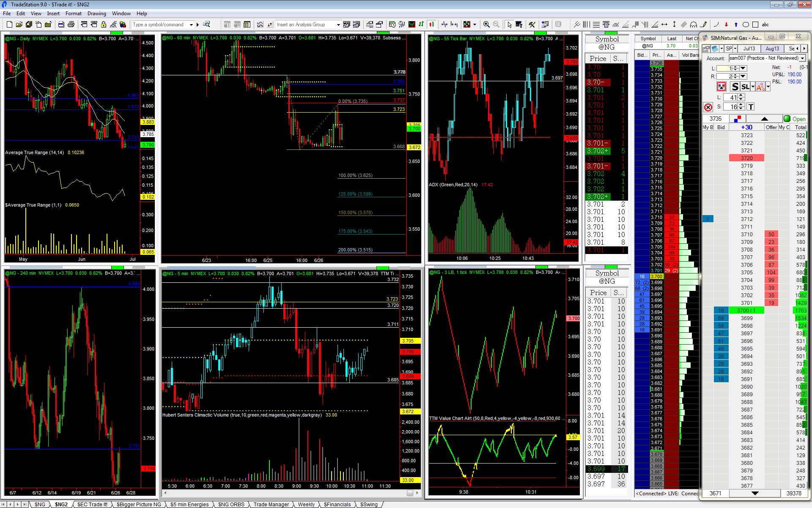Click the run command arrow button
Viewport: 812px width, 508px height.
point(198,25)
